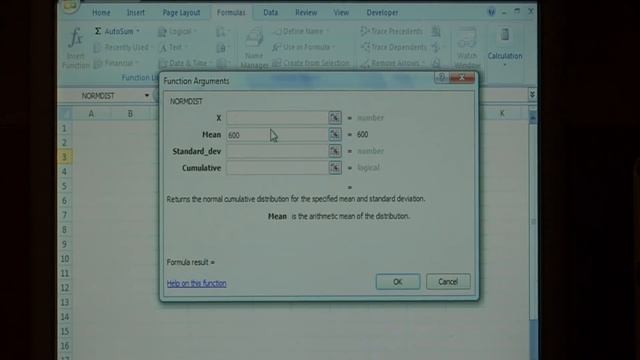640x360 pixels.
Task: Close the Function Arguments dialog
Action: pyautogui.click(x=462, y=77)
